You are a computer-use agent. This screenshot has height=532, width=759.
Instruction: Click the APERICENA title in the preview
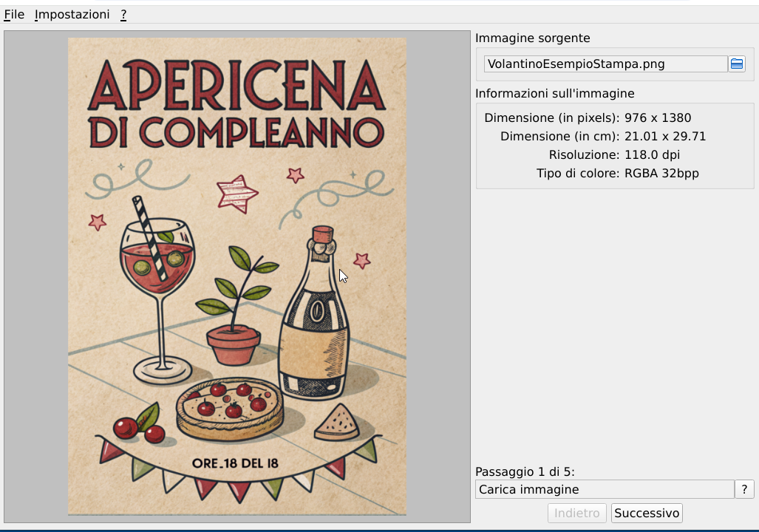236,86
